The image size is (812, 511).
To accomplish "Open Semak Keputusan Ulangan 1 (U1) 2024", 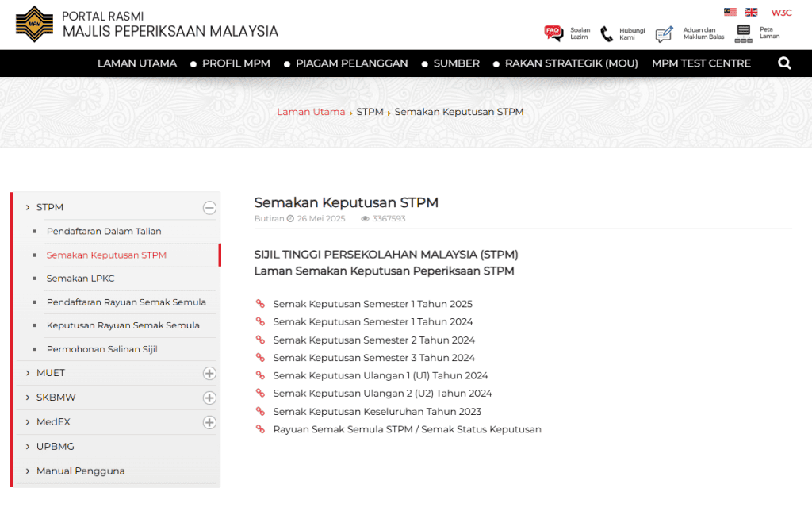I will coord(381,375).
